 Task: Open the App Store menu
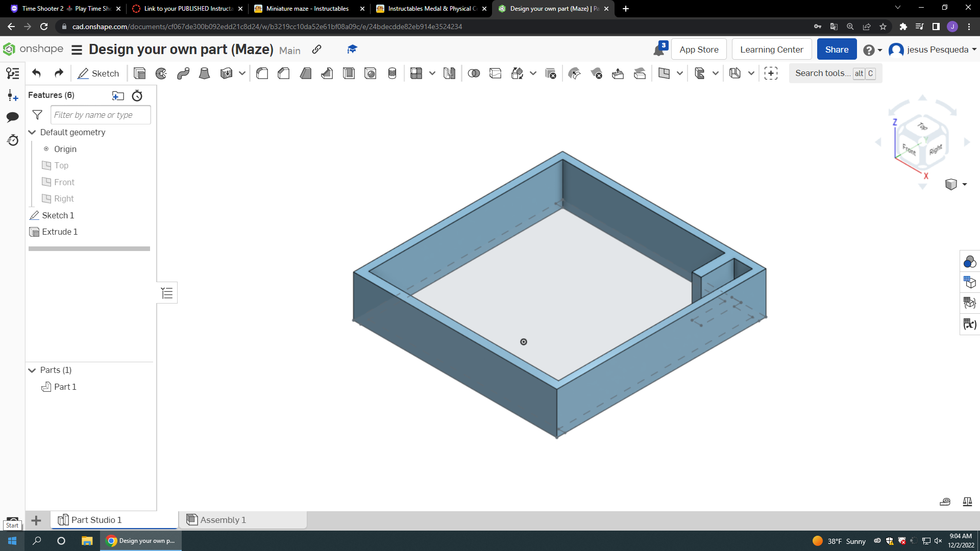[699, 49]
